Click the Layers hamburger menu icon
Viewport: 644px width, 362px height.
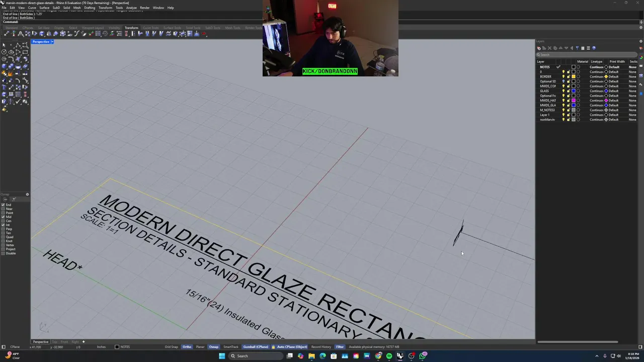pyautogui.click(x=588, y=48)
